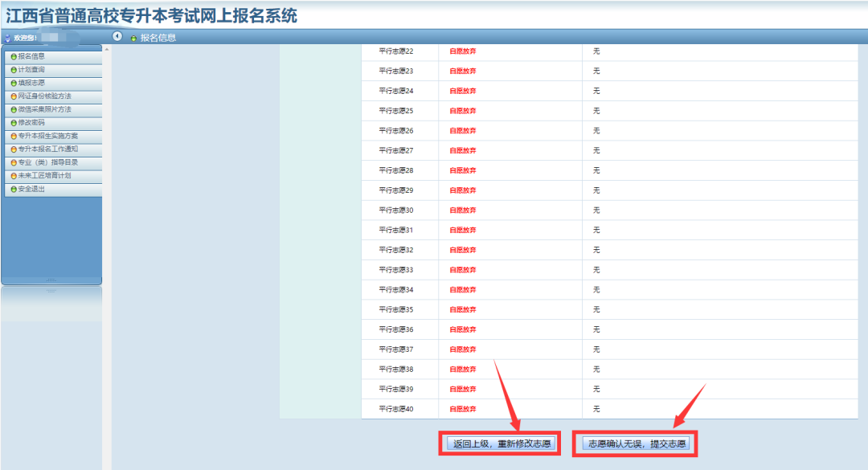Click 志愿确认无误，提交志愿 button
The height and width of the screenshot is (470, 868).
(637, 443)
